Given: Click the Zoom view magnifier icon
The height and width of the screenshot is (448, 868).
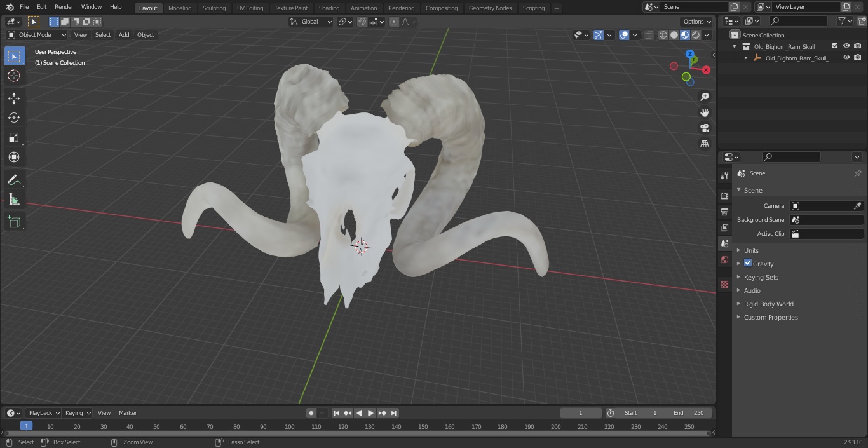Looking at the screenshot, I should tap(704, 97).
